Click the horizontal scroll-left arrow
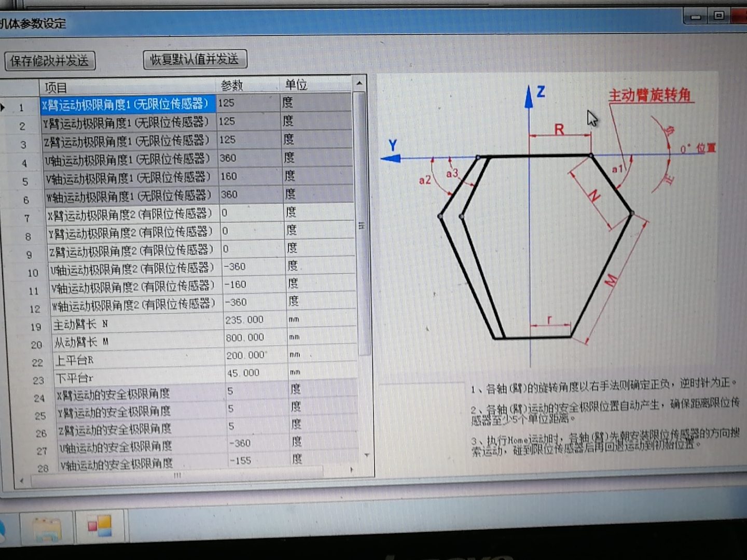Screen dimensions: 747x560 22,481
